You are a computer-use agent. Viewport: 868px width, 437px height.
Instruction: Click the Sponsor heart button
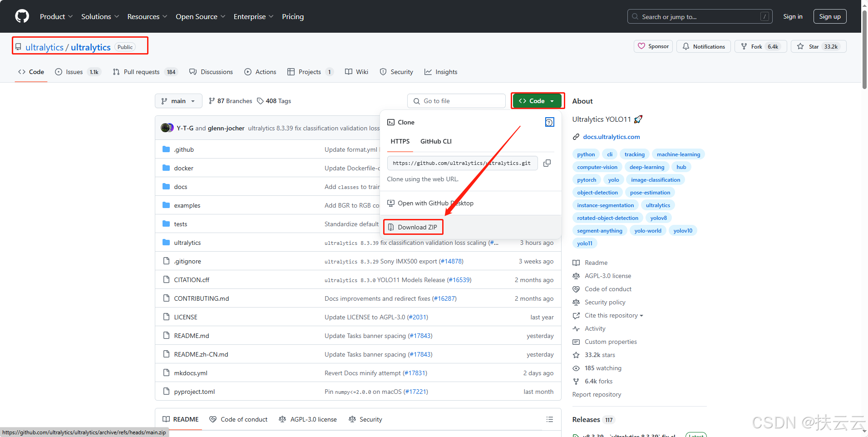click(653, 46)
